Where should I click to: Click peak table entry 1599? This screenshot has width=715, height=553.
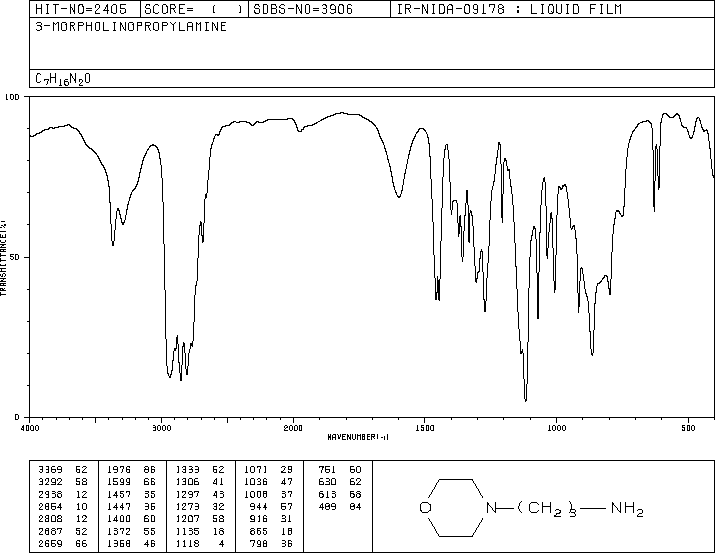[x=119, y=481]
